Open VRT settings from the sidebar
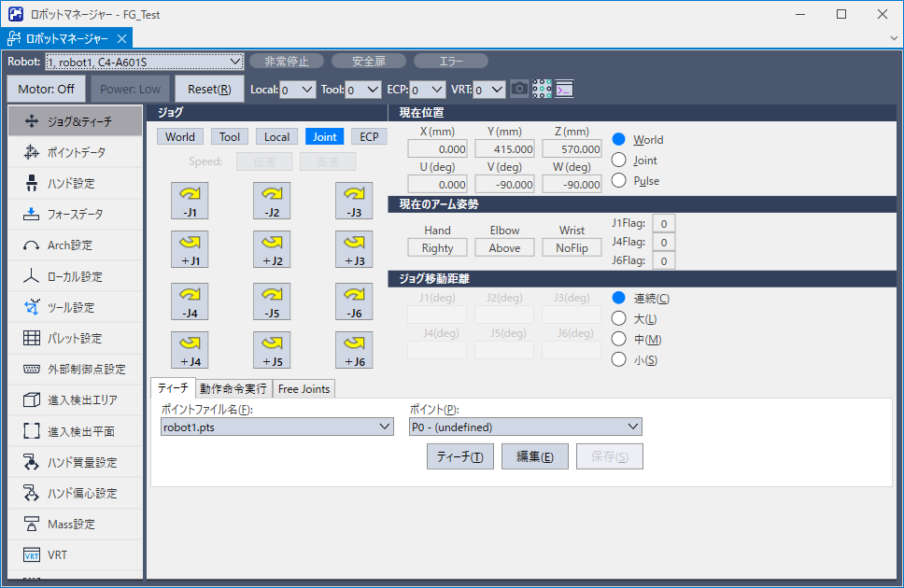Image resolution: width=904 pixels, height=588 pixels. click(75, 554)
